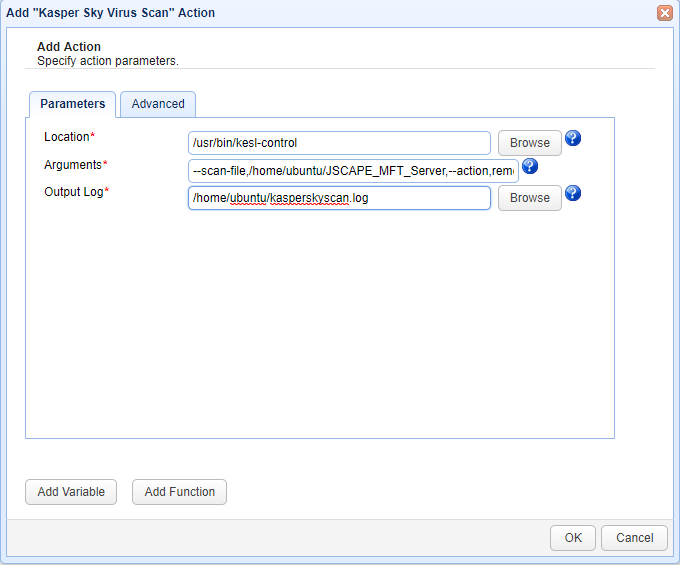Select the Parameters tab
The image size is (686, 570).
(x=72, y=104)
